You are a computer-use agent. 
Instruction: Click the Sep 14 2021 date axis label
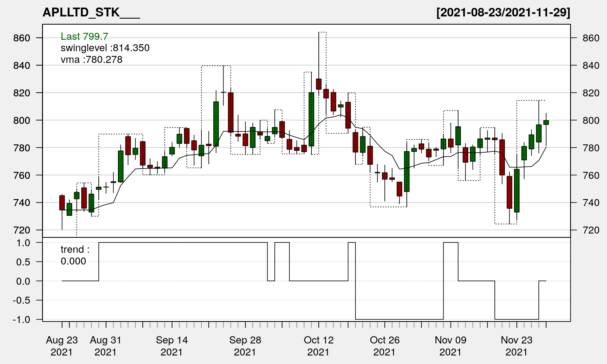click(x=172, y=346)
